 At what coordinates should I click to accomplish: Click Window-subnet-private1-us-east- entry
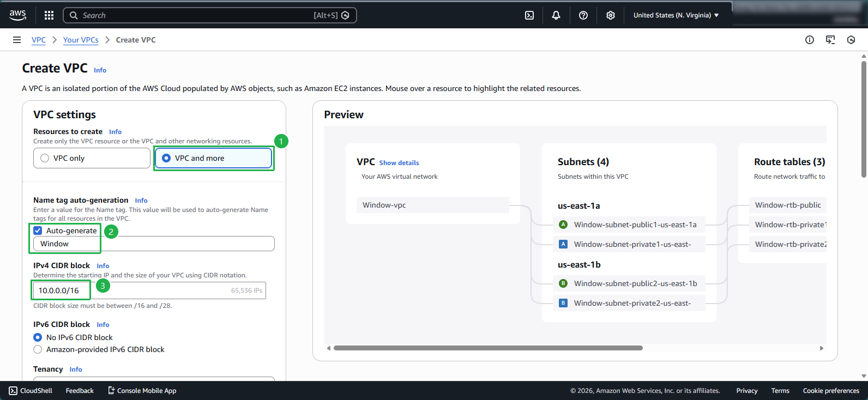pos(629,244)
